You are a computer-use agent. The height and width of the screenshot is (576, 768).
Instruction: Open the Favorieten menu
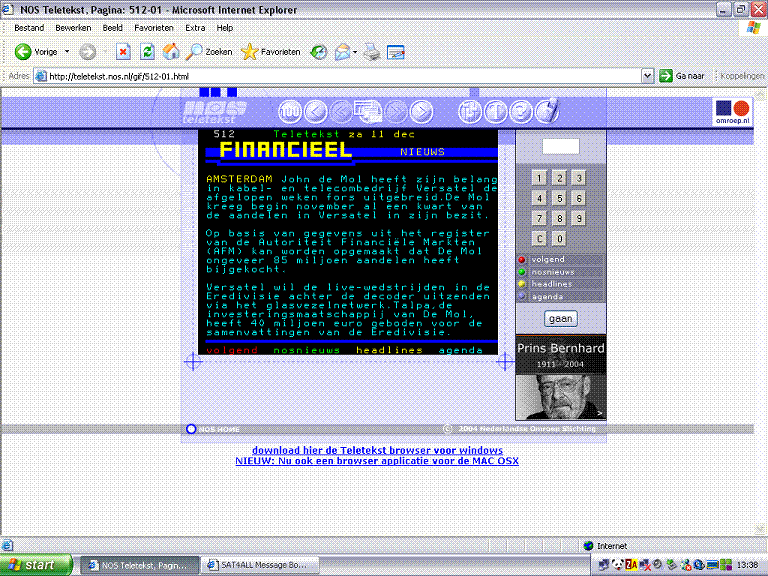[x=154, y=28]
